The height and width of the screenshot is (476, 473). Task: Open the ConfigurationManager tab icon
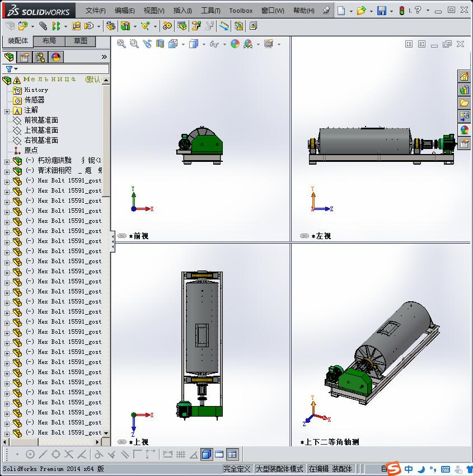[40, 57]
